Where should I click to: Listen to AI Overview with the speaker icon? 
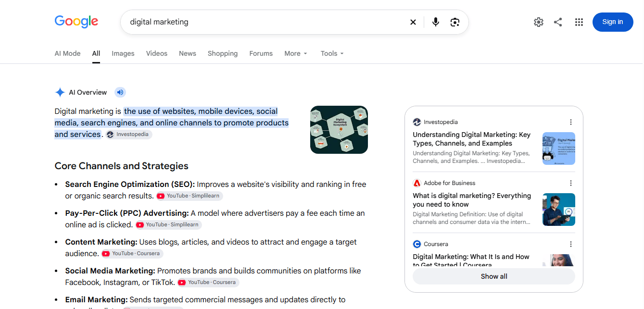(120, 92)
